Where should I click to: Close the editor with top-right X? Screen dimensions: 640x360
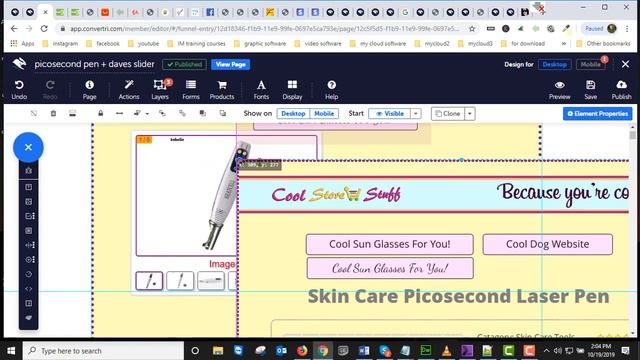625,64
